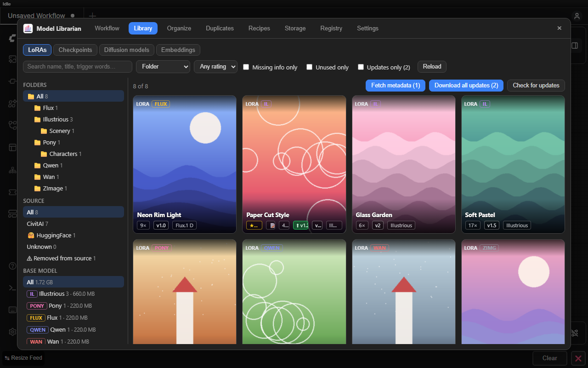Open keyboard shortcuts icon in sidebar

(x=13, y=310)
